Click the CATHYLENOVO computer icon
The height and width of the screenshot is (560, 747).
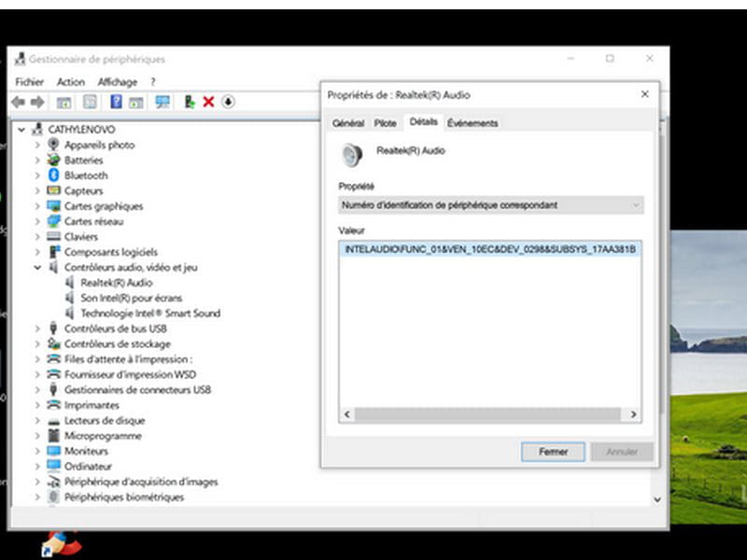tap(37, 129)
